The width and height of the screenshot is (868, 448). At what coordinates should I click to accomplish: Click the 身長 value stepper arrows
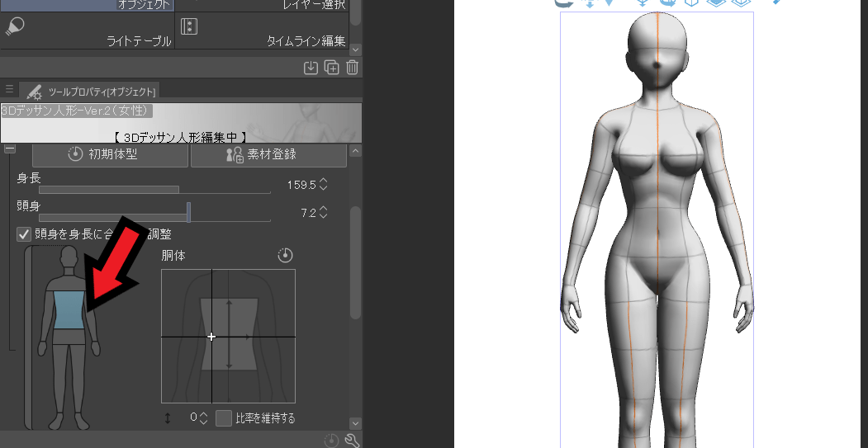pyautogui.click(x=323, y=184)
